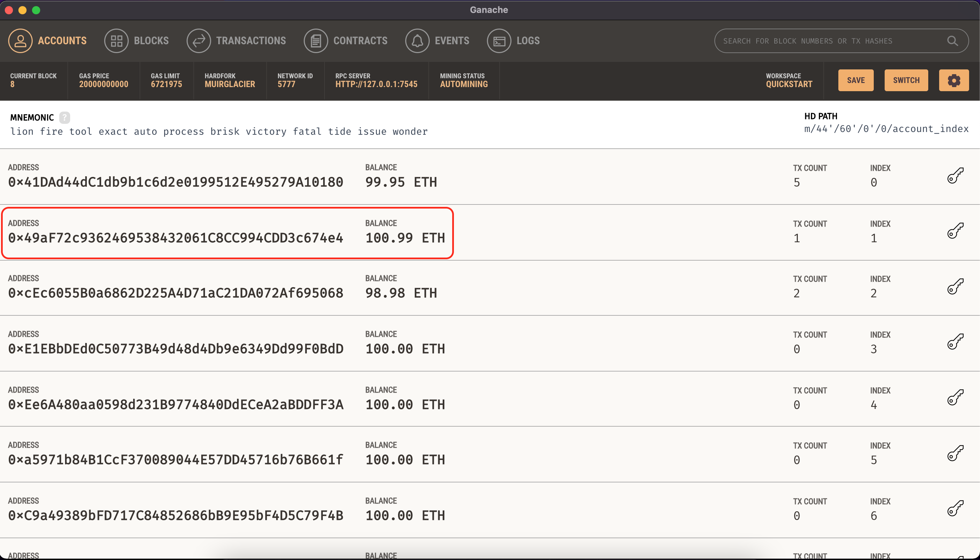Open settings with the gear icon

tap(954, 80)
